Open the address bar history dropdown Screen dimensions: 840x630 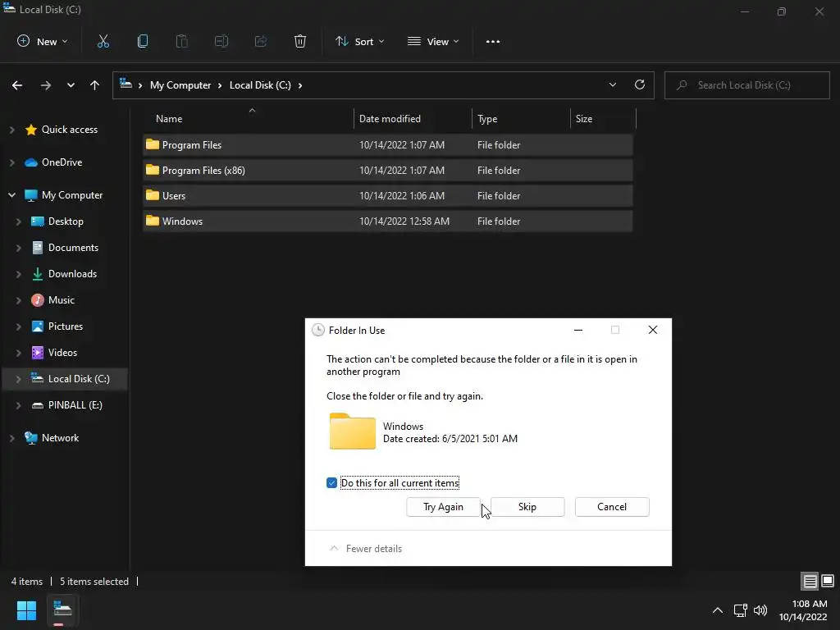pyautogui.click(x=612, y=84)
